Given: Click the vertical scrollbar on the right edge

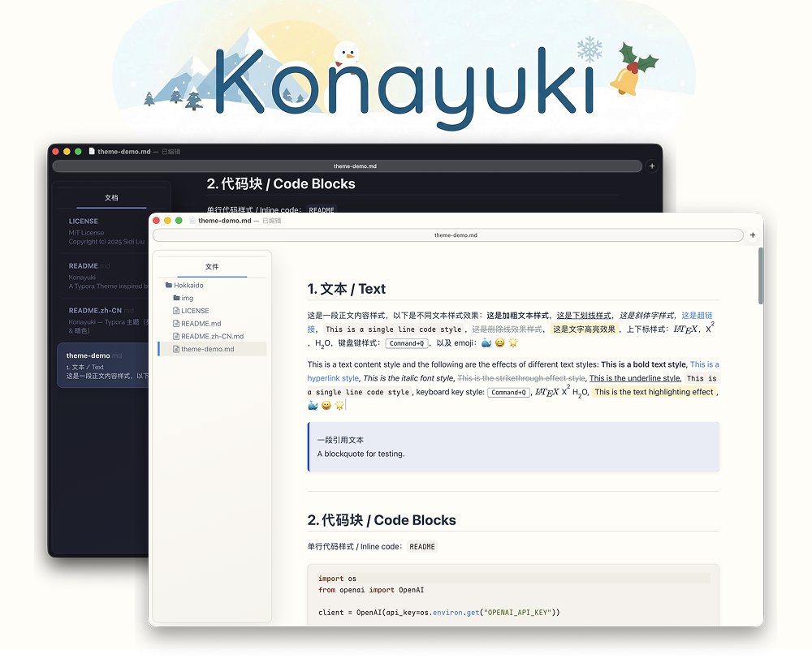Looking at the screenshot, I should (x=758, y=277).
